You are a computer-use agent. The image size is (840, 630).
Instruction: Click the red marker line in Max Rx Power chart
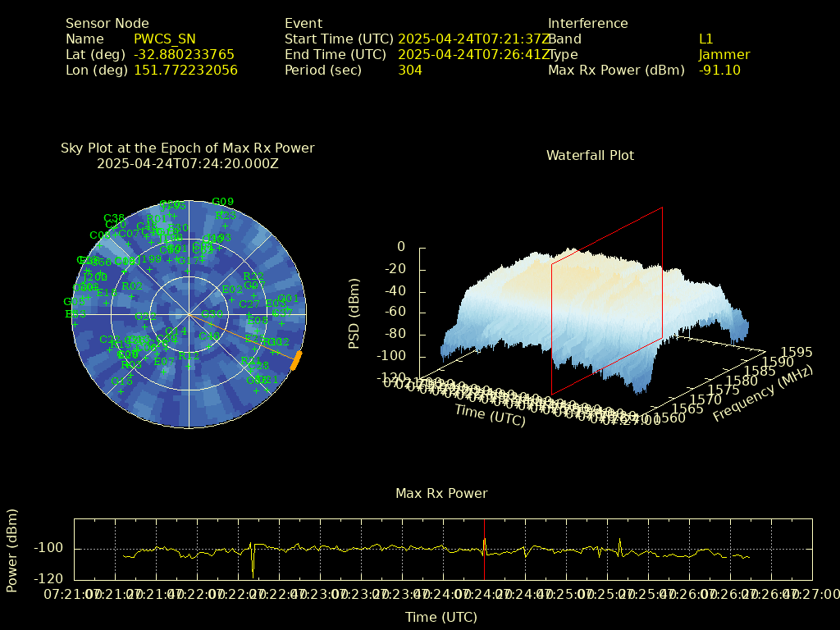pos(484,548)
